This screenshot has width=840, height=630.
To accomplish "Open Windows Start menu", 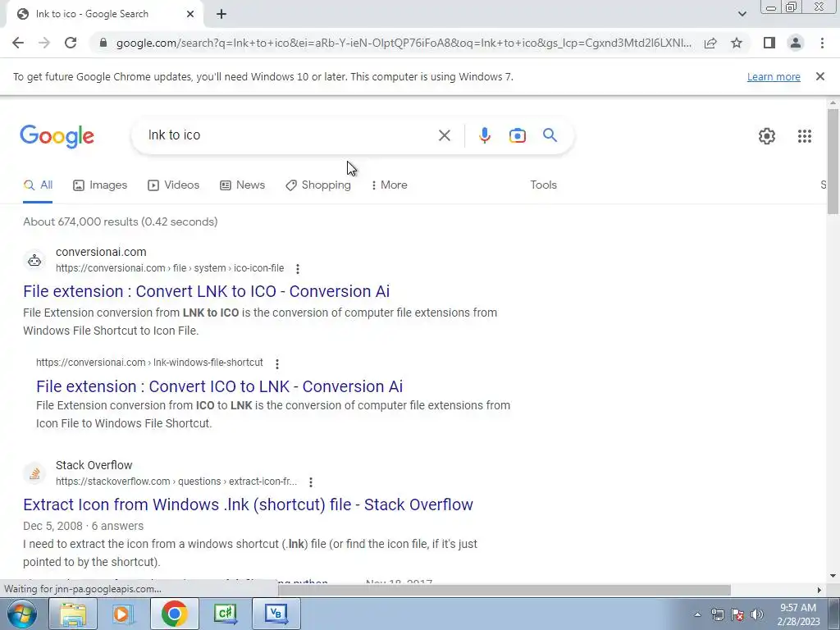I will coord(21,614).
